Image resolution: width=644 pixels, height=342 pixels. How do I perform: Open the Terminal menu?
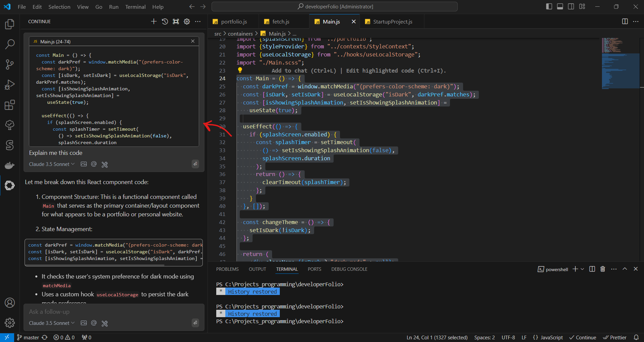pyautogui.click(x=135, y=7)
